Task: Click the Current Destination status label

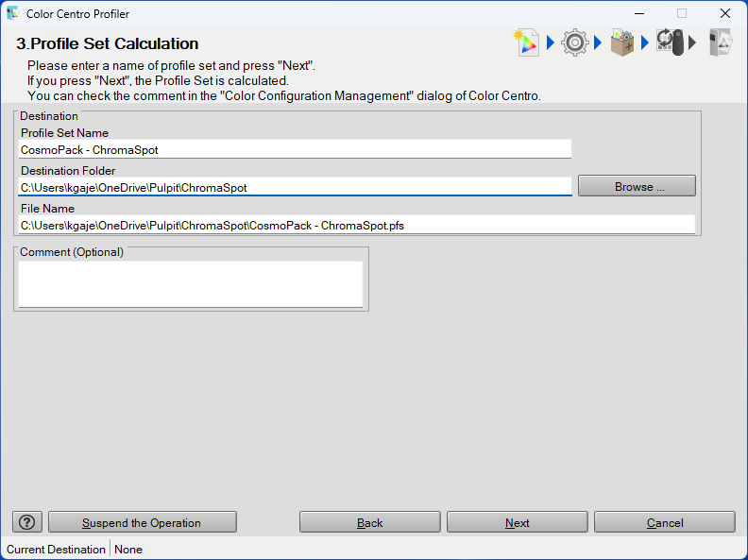Action: tap(56, 550)
